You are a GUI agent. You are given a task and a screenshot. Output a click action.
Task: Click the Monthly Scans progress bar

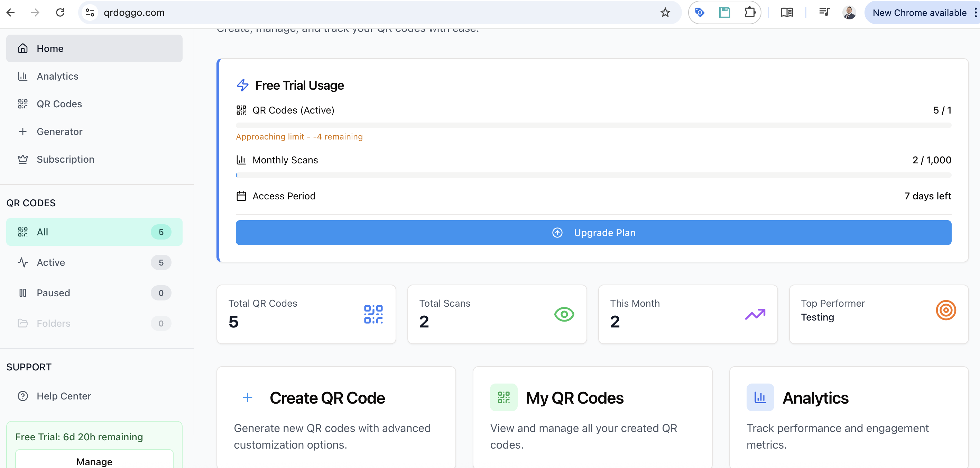click(x=593, y=175)
